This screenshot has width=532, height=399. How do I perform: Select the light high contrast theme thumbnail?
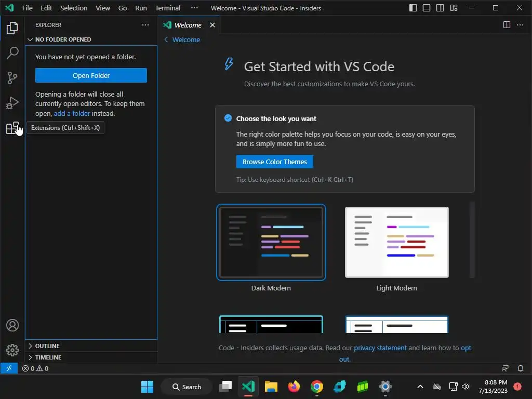click(396, 324)
